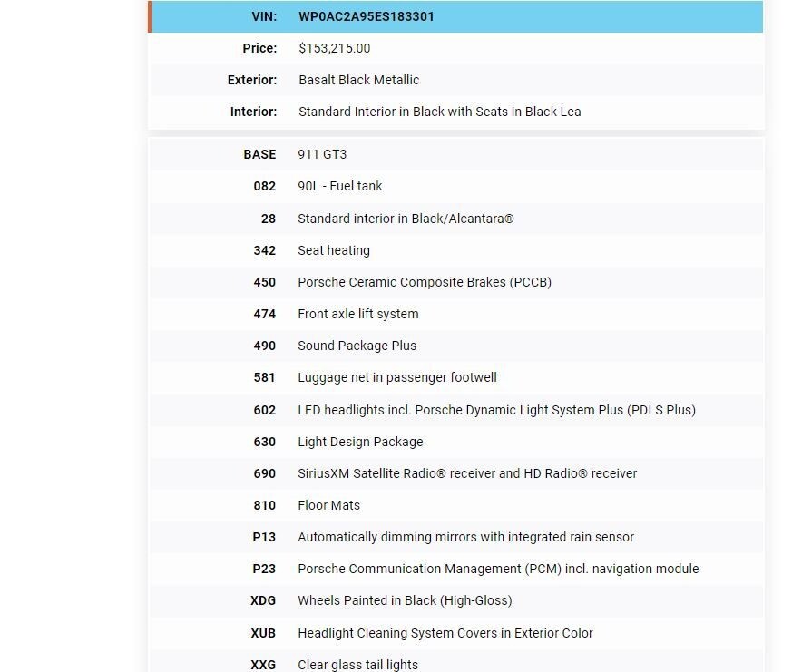Click the VIN: label
792x672 pixels.
click(264, 16)
